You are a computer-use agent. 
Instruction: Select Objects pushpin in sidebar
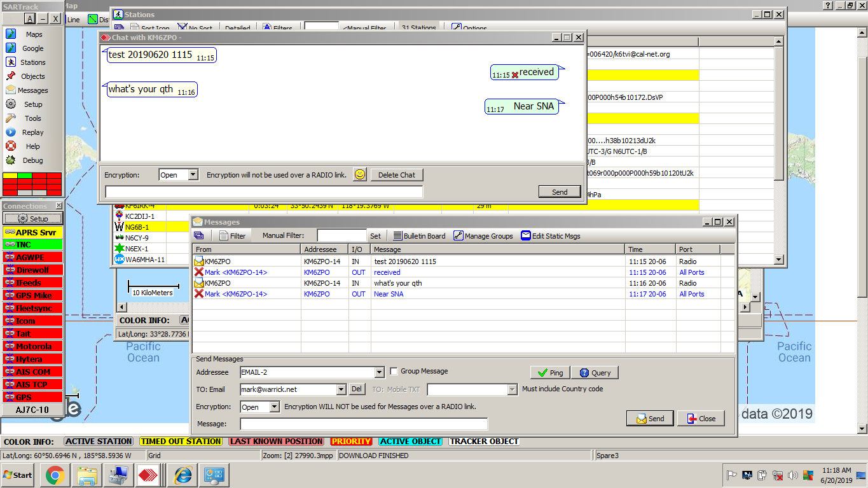tap(32, 76)
